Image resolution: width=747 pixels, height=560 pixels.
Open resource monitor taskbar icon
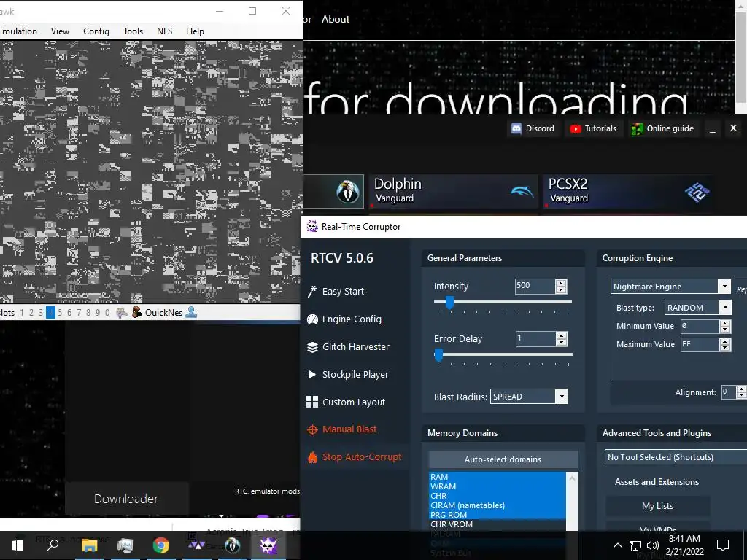click(125, 545)
